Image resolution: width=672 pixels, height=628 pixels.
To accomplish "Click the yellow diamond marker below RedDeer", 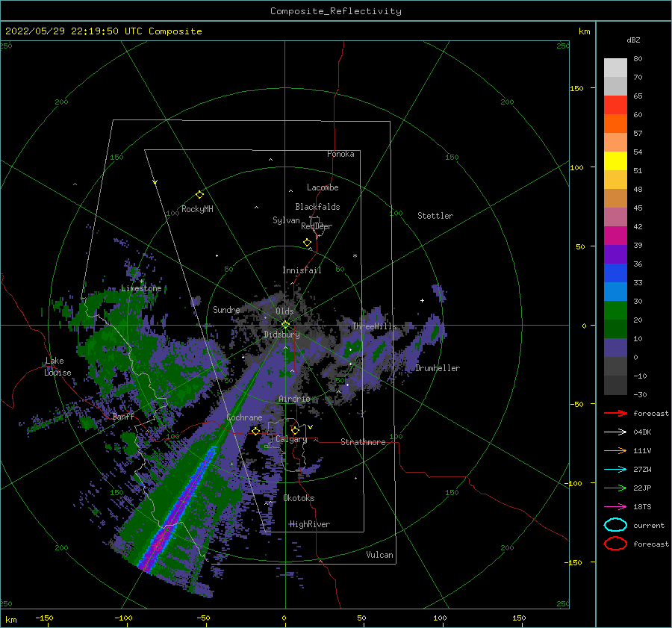I will coord(307,243).
